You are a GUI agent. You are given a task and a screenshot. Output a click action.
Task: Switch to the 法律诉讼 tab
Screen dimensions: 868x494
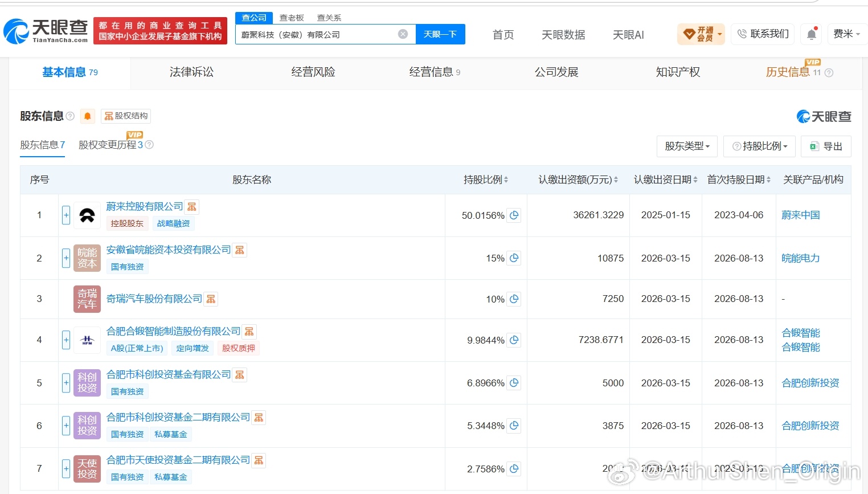pyautogui.click(x=191, y=72)
